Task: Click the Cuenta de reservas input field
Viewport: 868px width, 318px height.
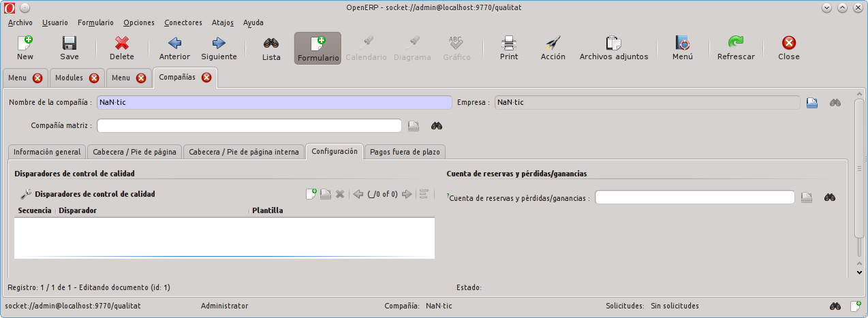Action: [x=695, y=197]
